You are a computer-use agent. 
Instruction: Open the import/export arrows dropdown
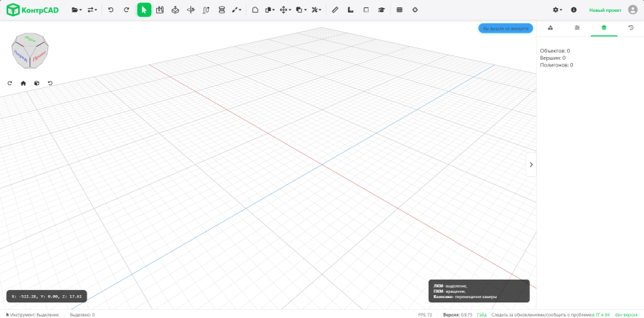(93, 10)
